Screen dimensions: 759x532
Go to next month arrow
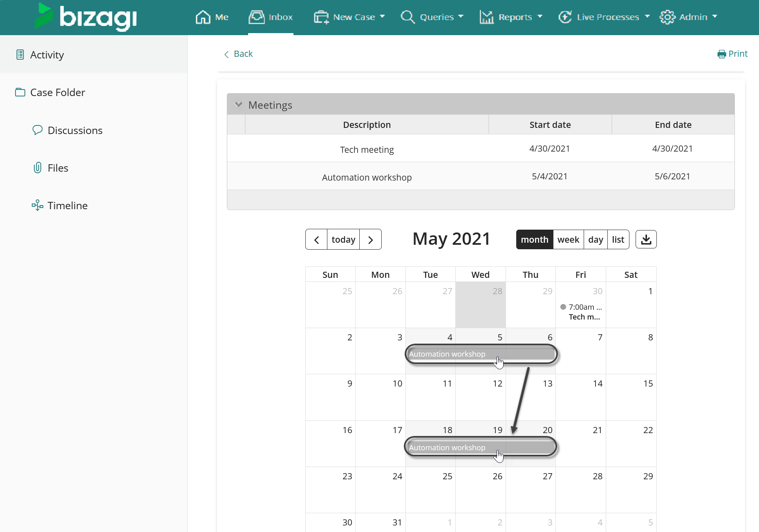coord(370,239)
